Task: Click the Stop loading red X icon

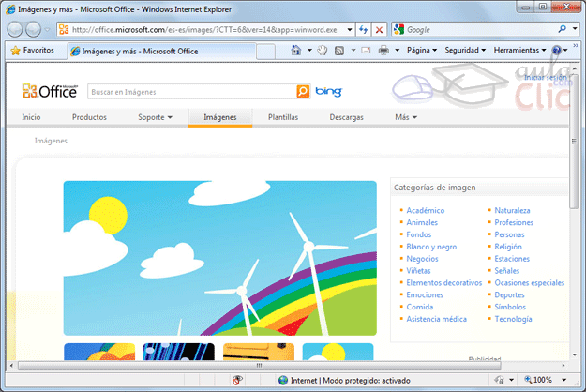Action: (x=380, y=29)
